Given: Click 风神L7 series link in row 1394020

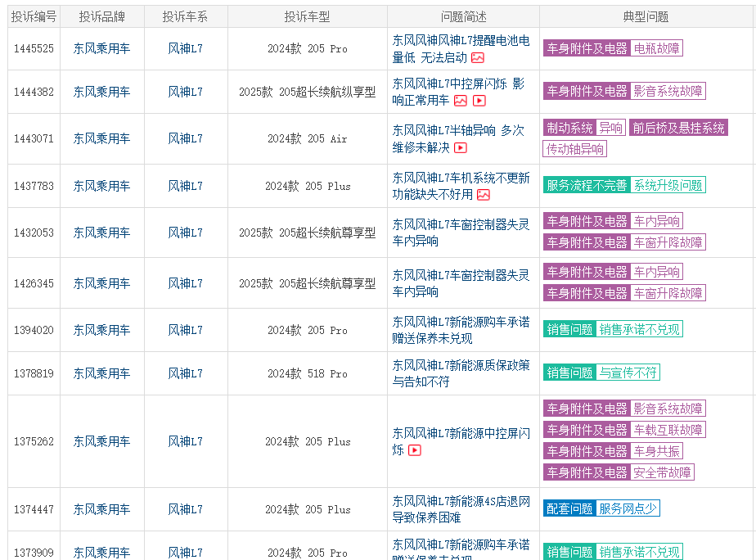Looking at the screenshot, I should (x=185, y=331).
